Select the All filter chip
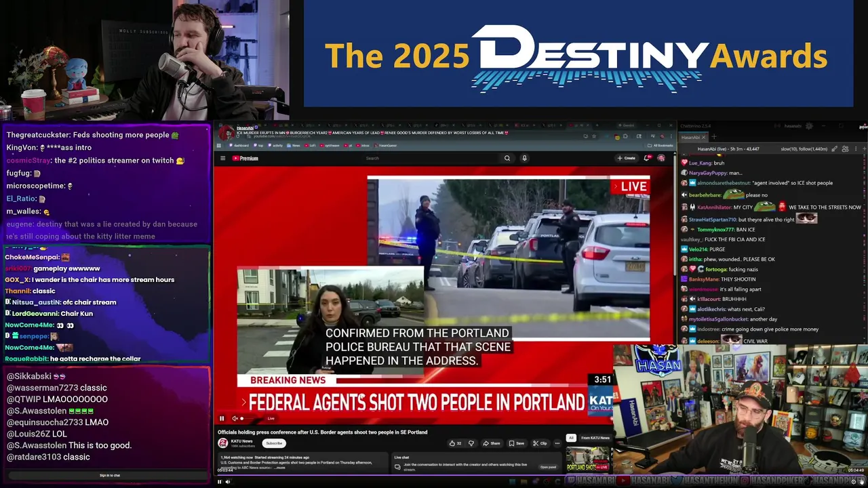This screenshot has width=868, height=488. pos(571,438)
